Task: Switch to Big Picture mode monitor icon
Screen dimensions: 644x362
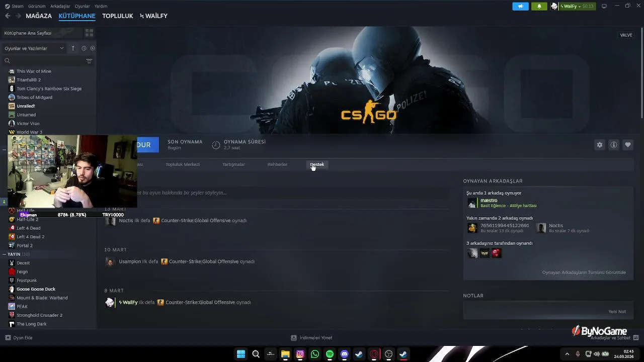Action: [x=604, y=6]
